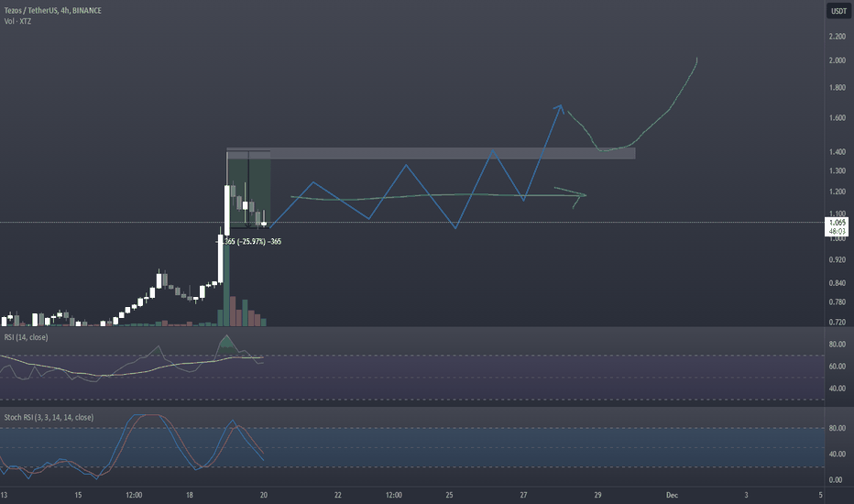Image resolution: width=854 pixels, height=504 pixels.
Task: Click the 1.400 price axis label
Action: coord(838,152)
